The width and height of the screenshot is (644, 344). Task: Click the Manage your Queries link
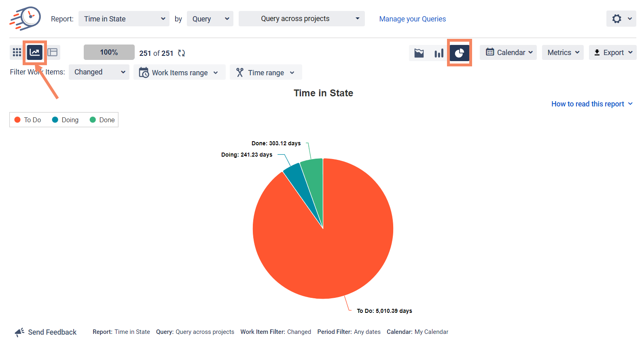tap(412, 19)
